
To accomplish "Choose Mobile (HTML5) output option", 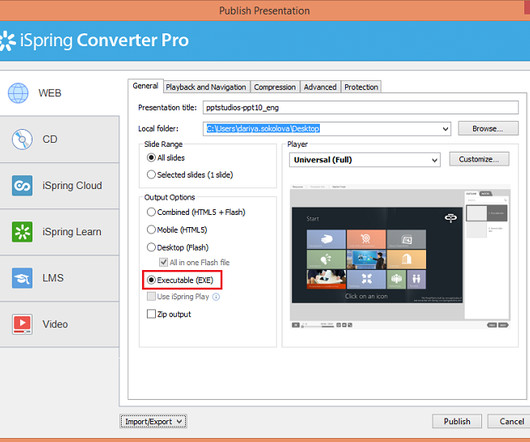I will (151, 230).
